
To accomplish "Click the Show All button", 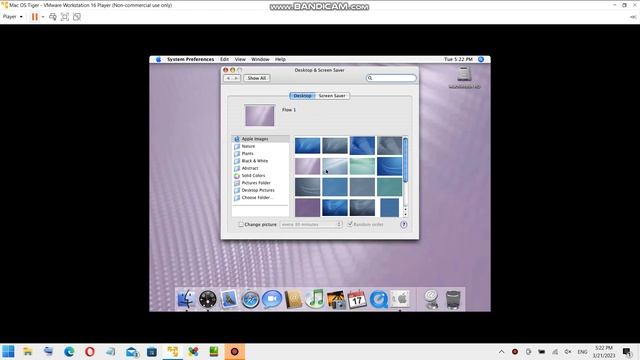I will coord(257,78).
